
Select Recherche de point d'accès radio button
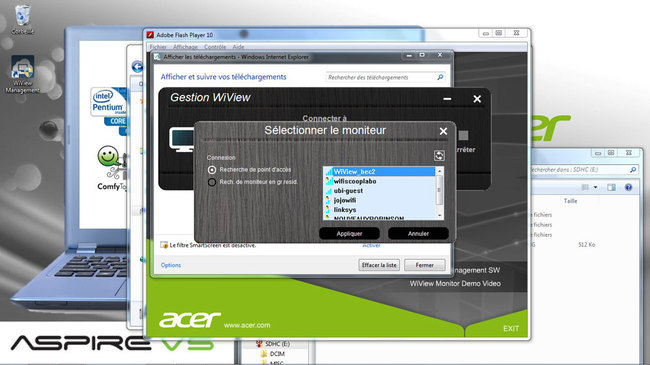[212, 170]
